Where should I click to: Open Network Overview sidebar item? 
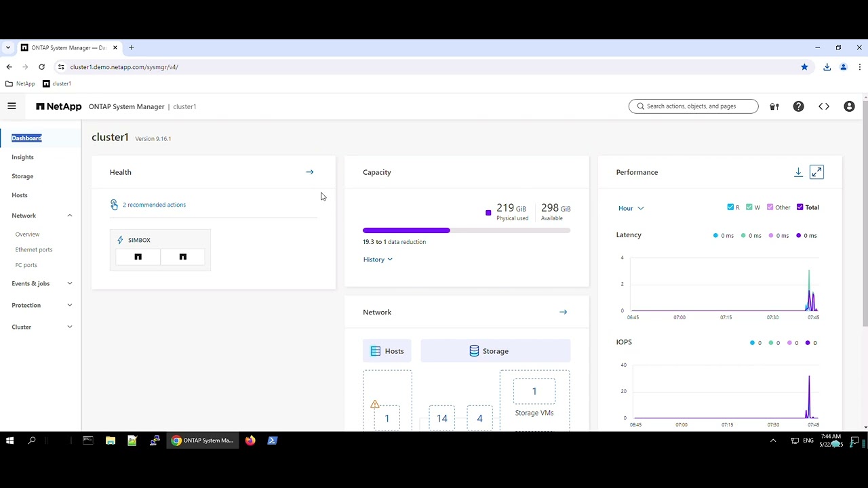click(27, 235)
